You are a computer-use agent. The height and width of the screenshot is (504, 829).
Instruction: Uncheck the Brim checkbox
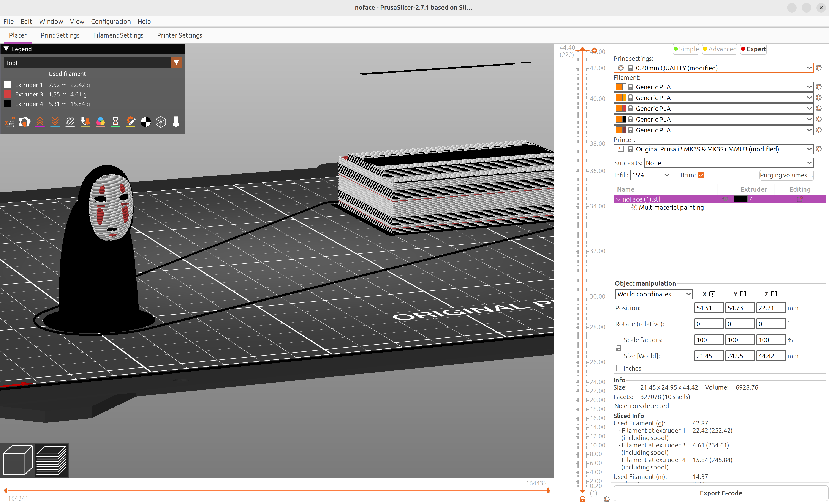701,175
